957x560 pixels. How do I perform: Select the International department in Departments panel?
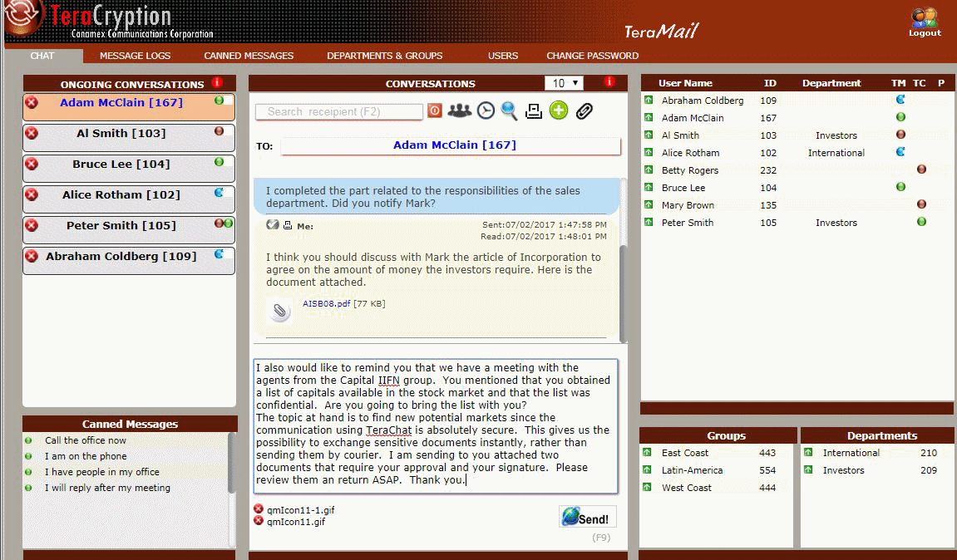(x=851, y=453)
